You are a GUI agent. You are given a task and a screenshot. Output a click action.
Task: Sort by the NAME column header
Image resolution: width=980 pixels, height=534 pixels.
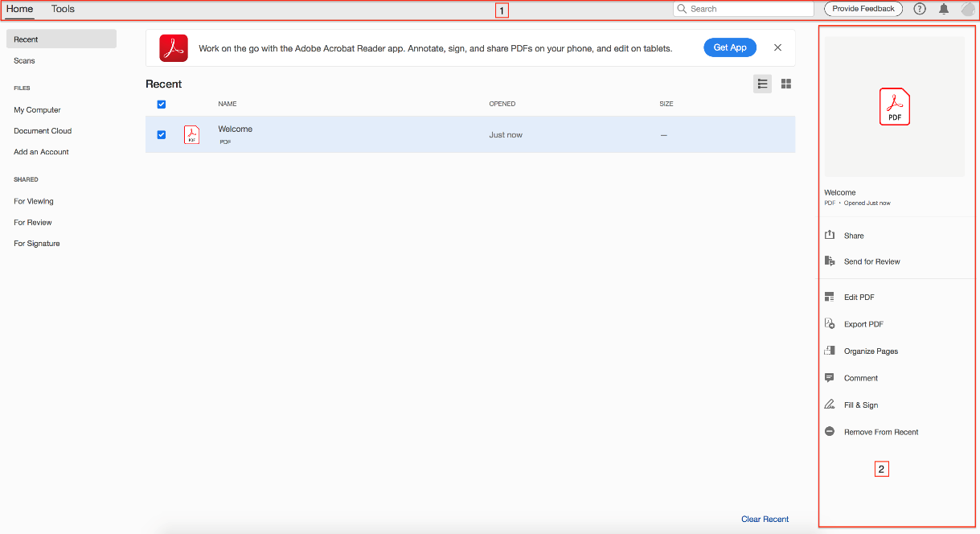[228, 104]
